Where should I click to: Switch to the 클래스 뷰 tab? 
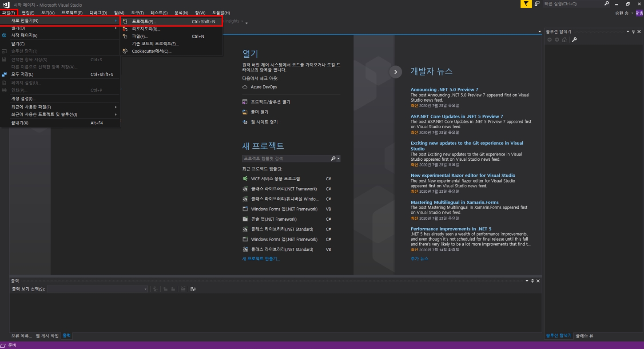[584, 336]
